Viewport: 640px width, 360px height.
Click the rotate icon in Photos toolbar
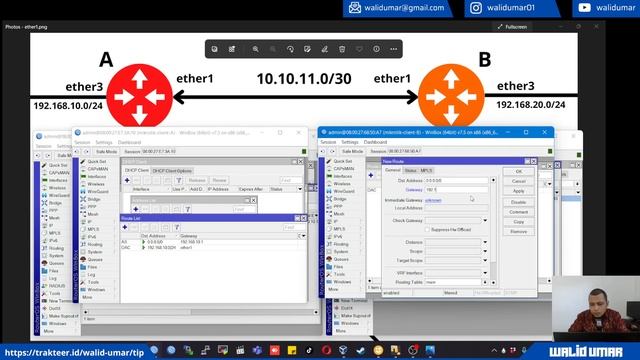pyautogui.click(x=290, y=49)
